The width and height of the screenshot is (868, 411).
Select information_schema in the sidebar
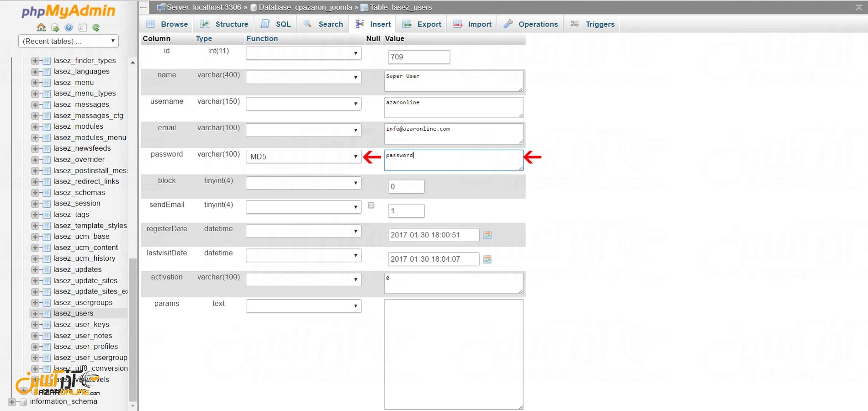pos(63,401)
